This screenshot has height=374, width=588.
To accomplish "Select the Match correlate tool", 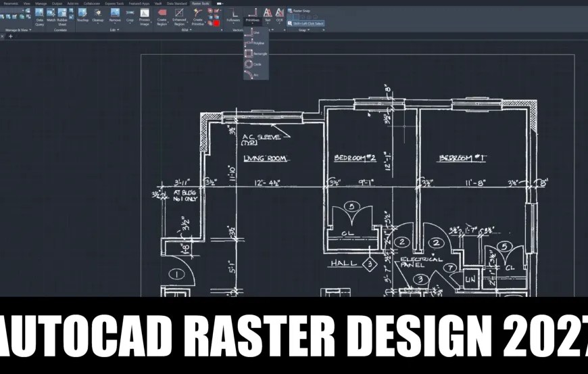I will 51,16.
